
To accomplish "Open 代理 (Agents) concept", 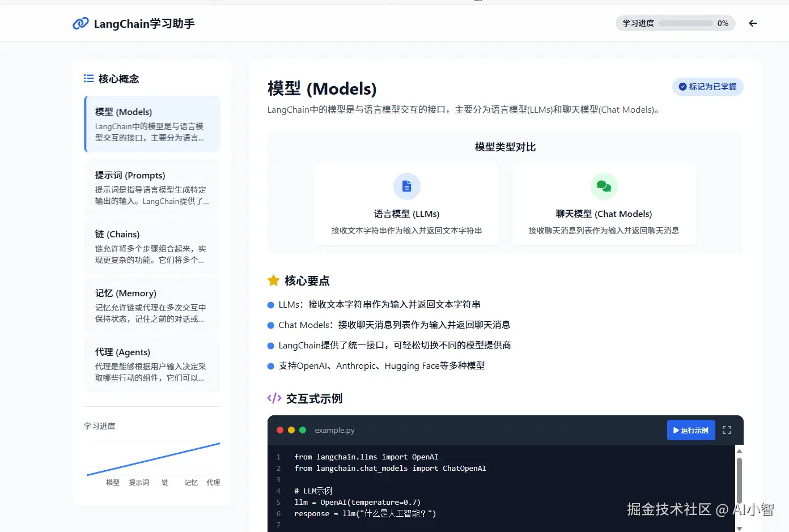I will click(152, 365).
